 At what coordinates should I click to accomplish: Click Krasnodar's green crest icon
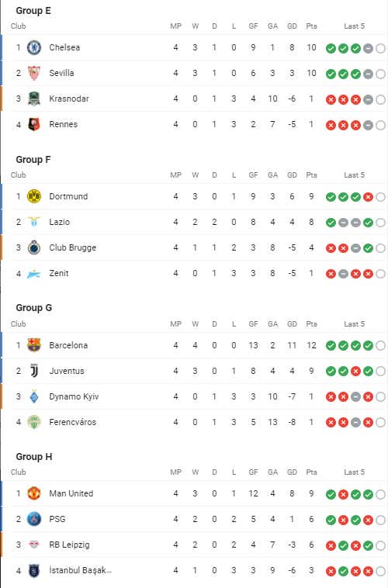(x=34, y=99)
